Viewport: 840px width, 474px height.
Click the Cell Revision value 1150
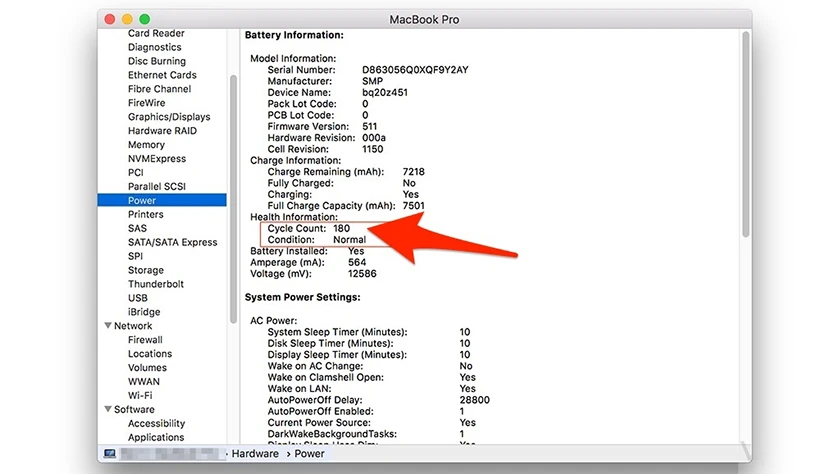tap(372, 149)
